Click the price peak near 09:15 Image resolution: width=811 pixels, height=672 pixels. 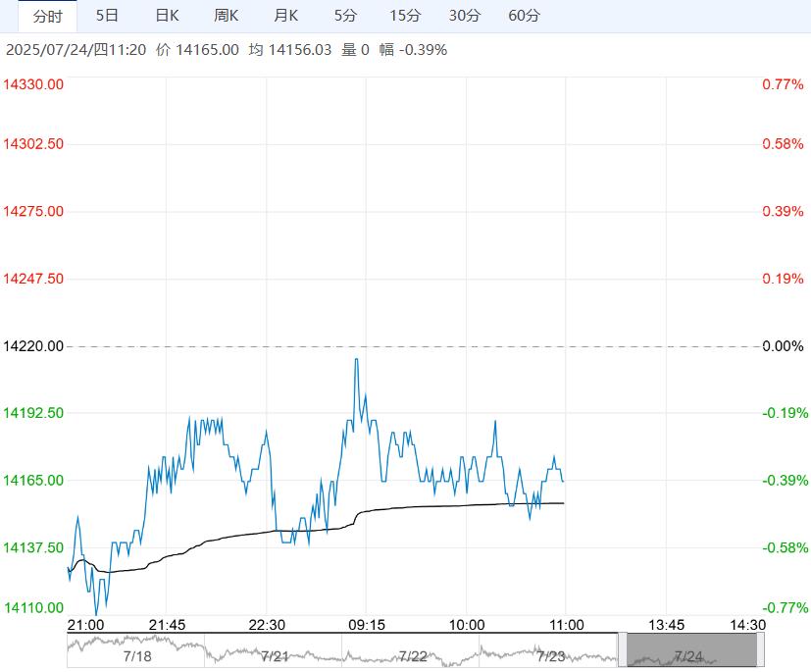tap(356, 360)
